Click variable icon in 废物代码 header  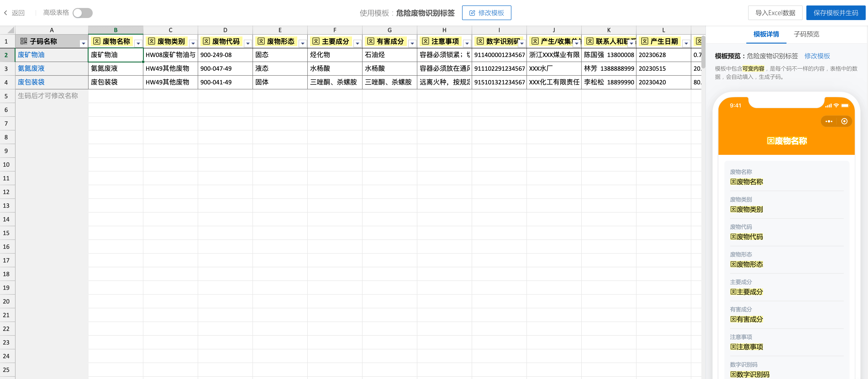click(207, 41)
